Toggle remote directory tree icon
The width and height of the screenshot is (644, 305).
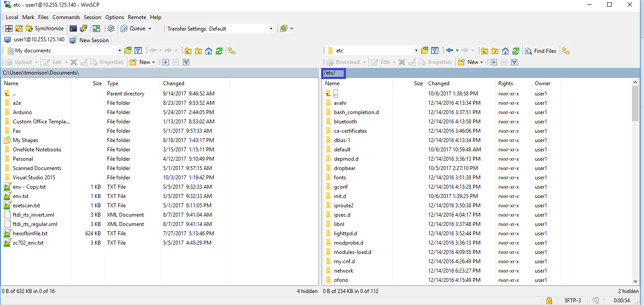tap(565, 51)
